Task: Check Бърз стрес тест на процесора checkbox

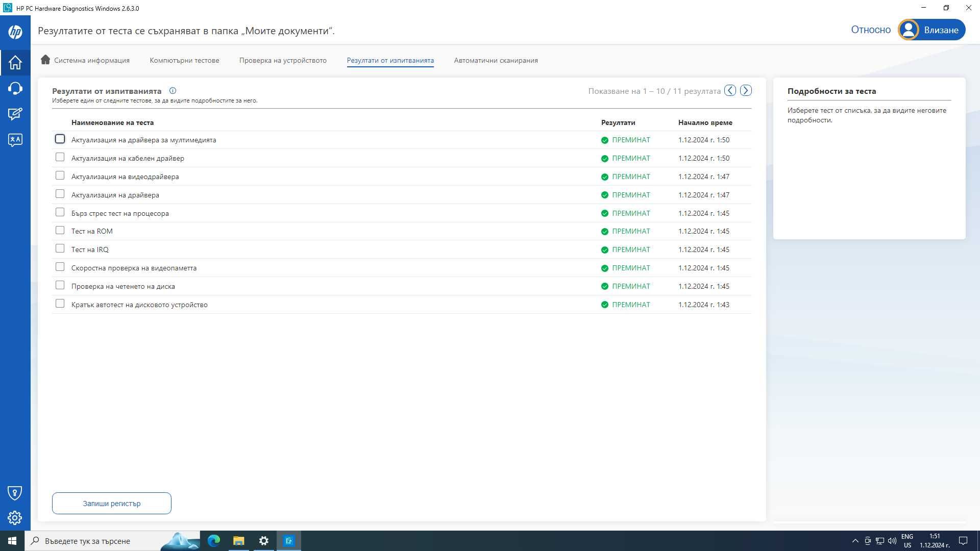Action: [x=60, y=212]
